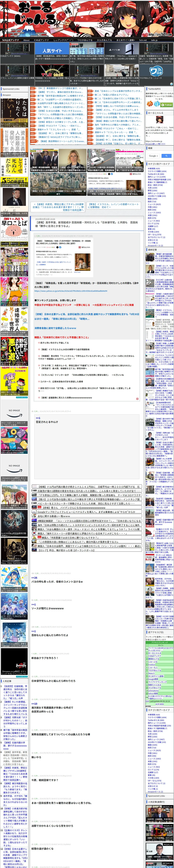Open 5ch公式アンテナ in the nav bar

11,40
